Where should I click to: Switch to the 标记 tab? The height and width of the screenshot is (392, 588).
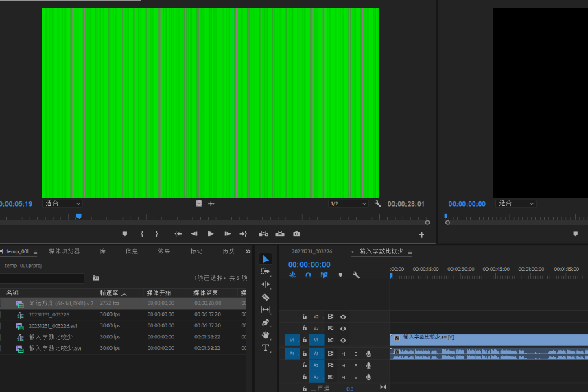196,251
